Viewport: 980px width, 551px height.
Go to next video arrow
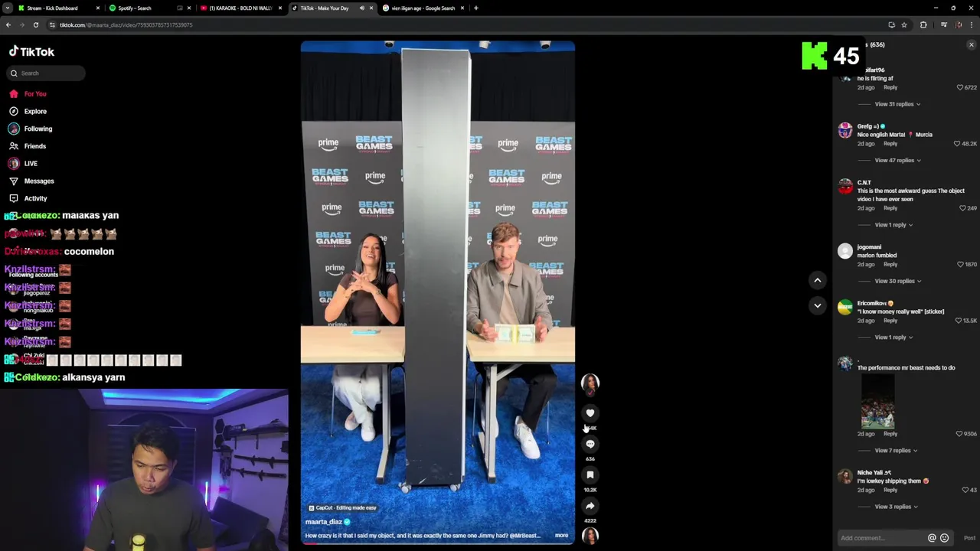tap(817, 305)
